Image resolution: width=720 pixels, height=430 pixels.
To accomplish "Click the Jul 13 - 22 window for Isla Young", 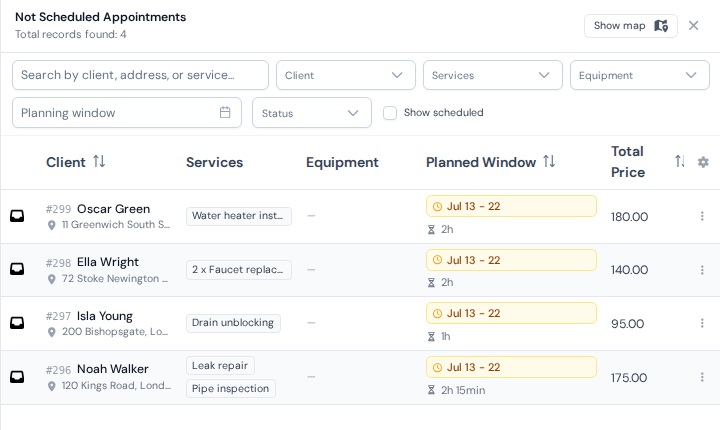I will (511, 313).
